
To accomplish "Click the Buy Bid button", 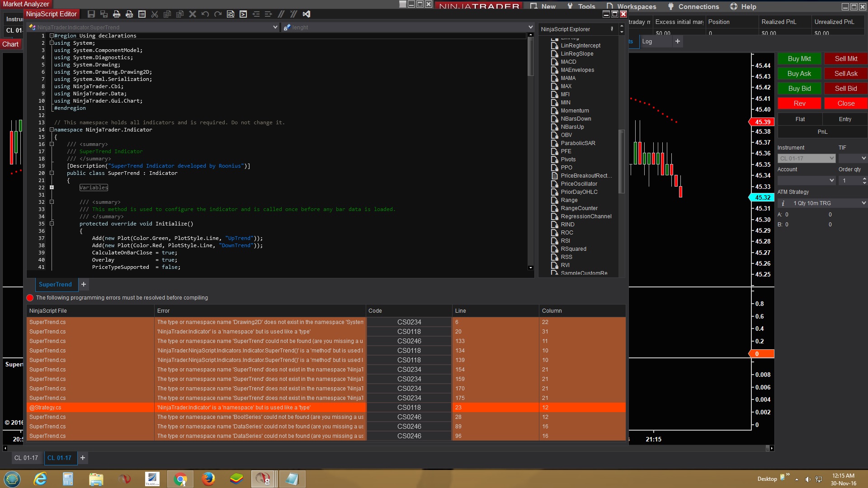I will [799, 89].
